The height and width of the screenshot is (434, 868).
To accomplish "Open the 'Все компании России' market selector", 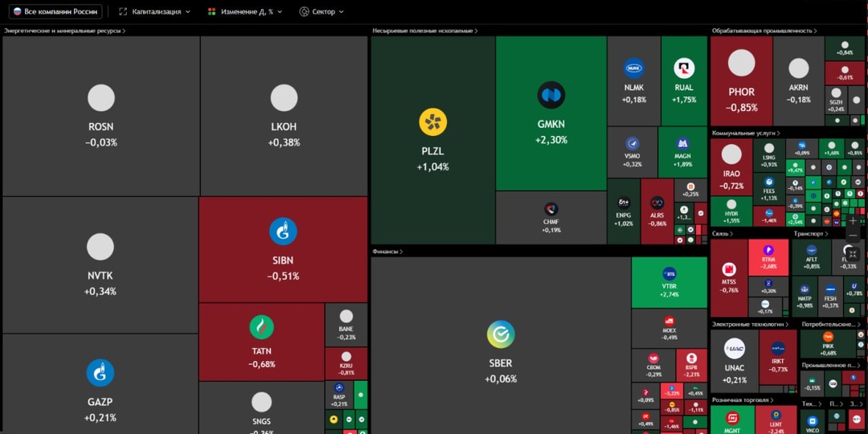I will click(55, 11).
